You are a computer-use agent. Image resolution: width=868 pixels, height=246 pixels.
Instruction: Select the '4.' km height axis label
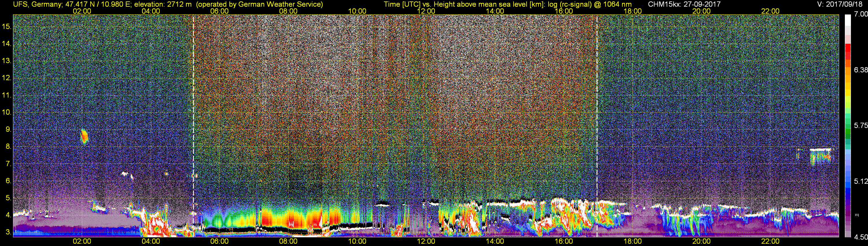tap(8, 215)
